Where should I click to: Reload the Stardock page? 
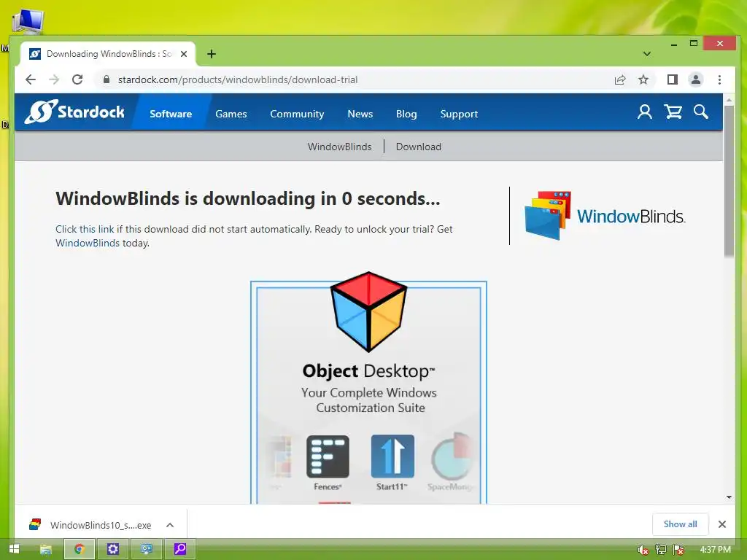77,79
